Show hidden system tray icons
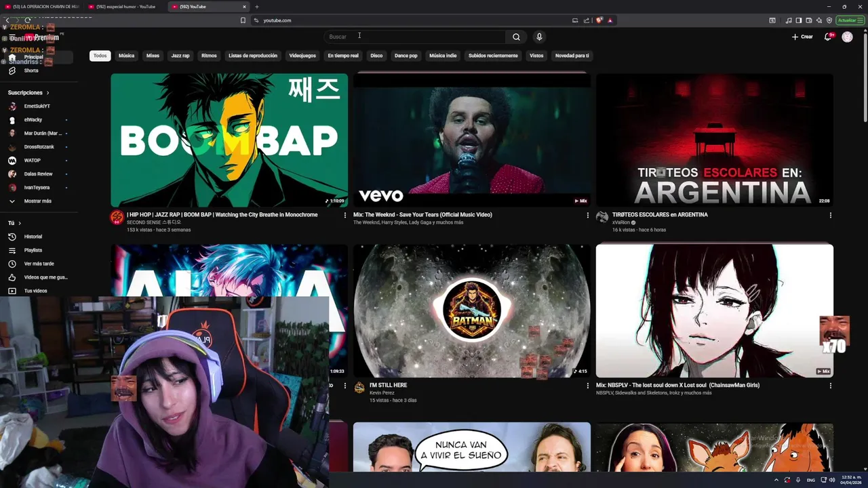Screen dimensions: 868x488 coord(776,480)
